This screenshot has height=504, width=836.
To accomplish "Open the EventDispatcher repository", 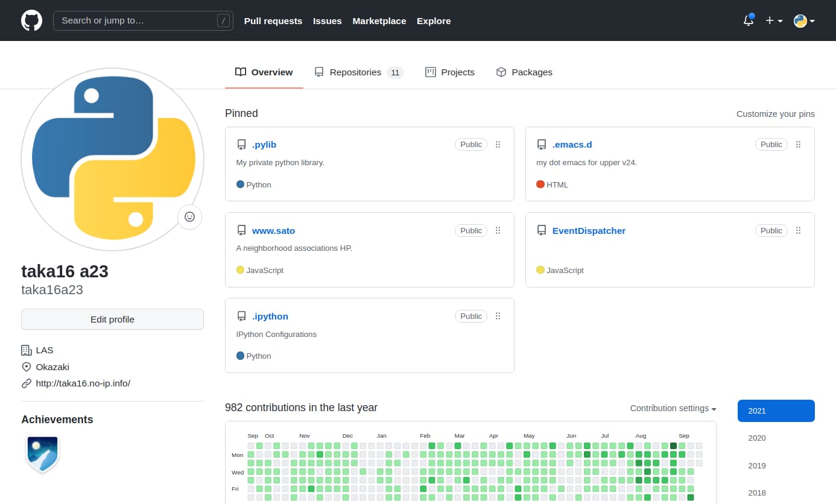I will pos(589,231).
